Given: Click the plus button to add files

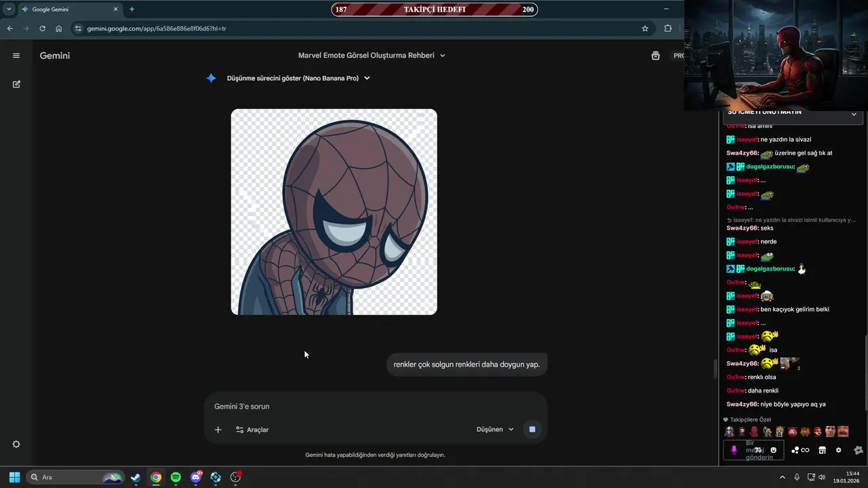Looking at the screenshot, I should pyautogui.click(x=218, y=430).
